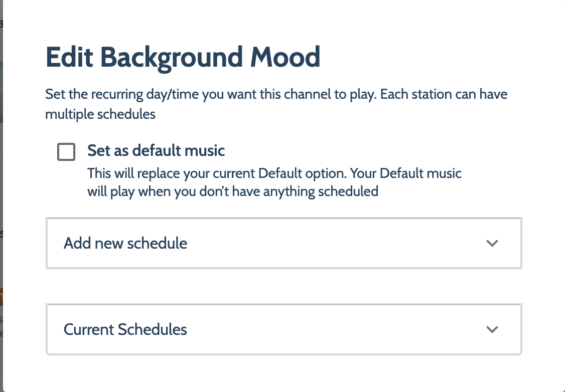Click empty middle area of Current Schedules box
This screenshot has width=565, height=392.
[x=324, y=329]
